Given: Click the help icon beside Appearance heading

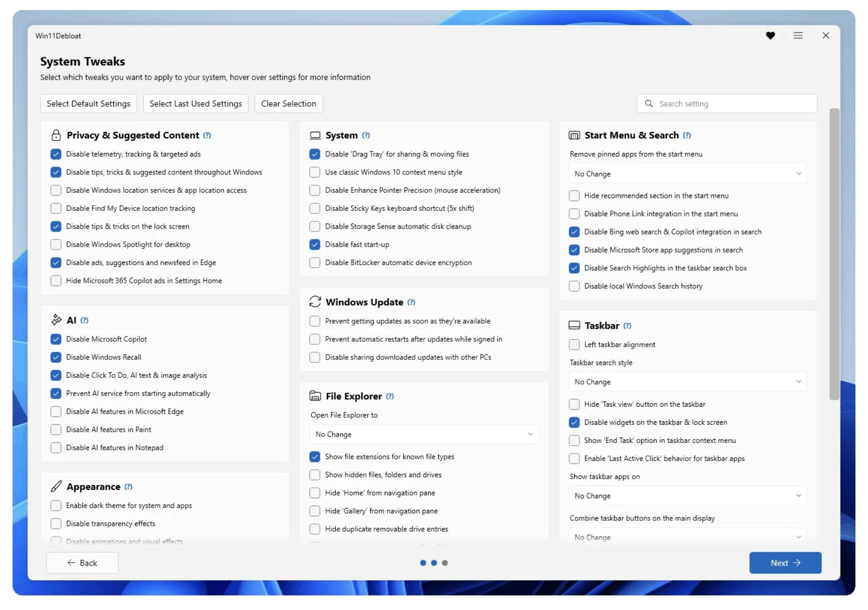Looking at the screenshot, I should (128, 487).
